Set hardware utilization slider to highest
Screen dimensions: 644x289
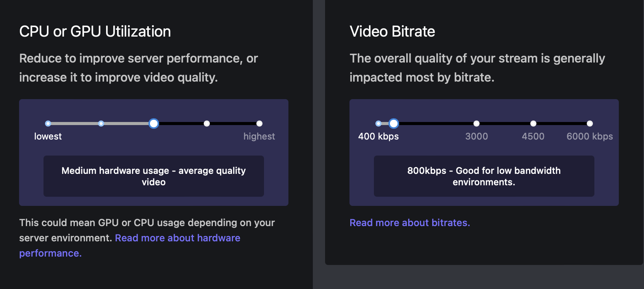tap(259, 124)
